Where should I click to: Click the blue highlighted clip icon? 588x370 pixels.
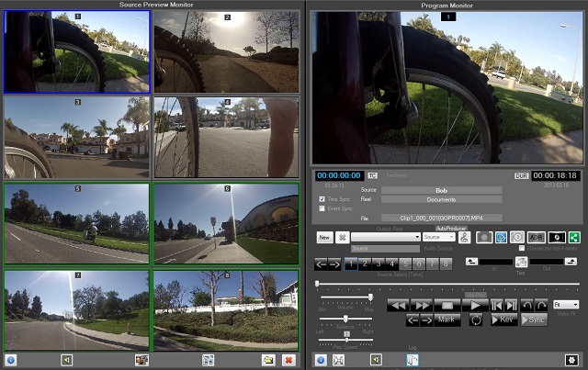pos(501,237)
